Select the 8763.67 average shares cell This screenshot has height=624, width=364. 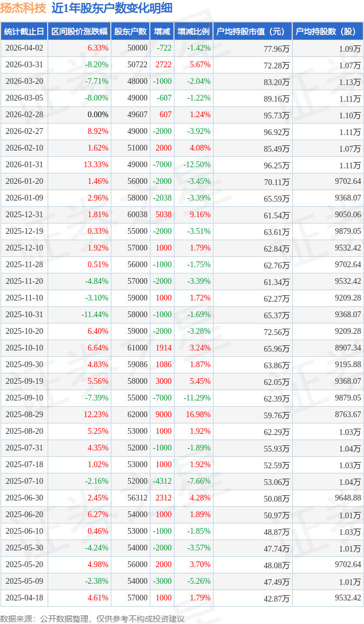(x=346, y=415)
